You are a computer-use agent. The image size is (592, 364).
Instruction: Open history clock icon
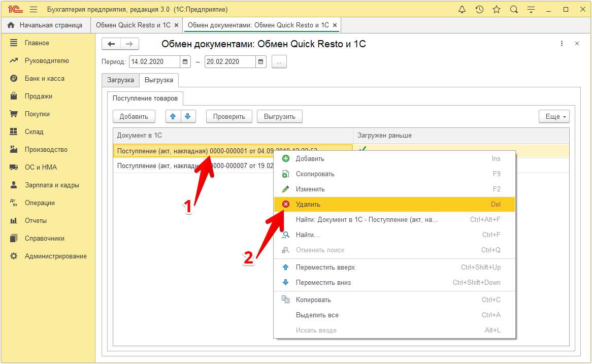[x=479, y=10]
